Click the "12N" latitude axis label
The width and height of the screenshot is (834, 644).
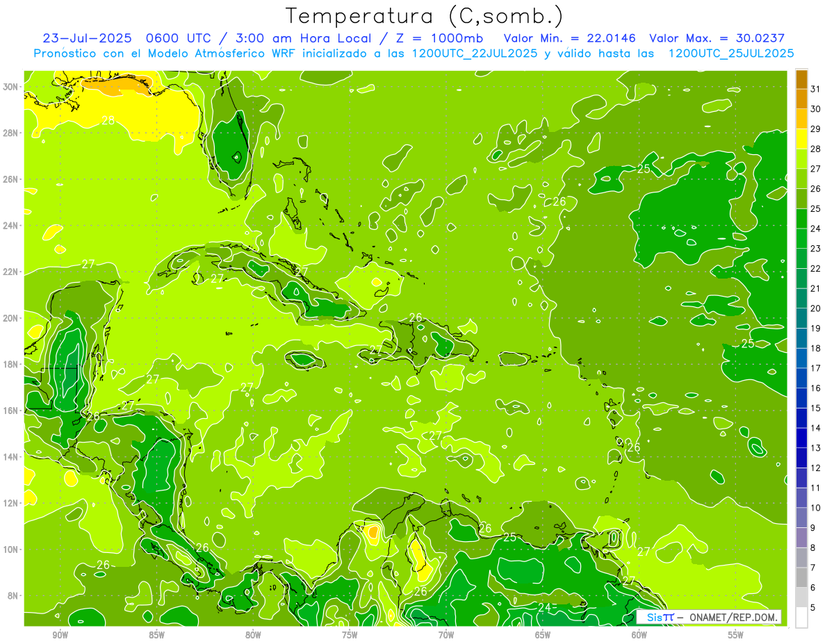[x=10, y=503]
